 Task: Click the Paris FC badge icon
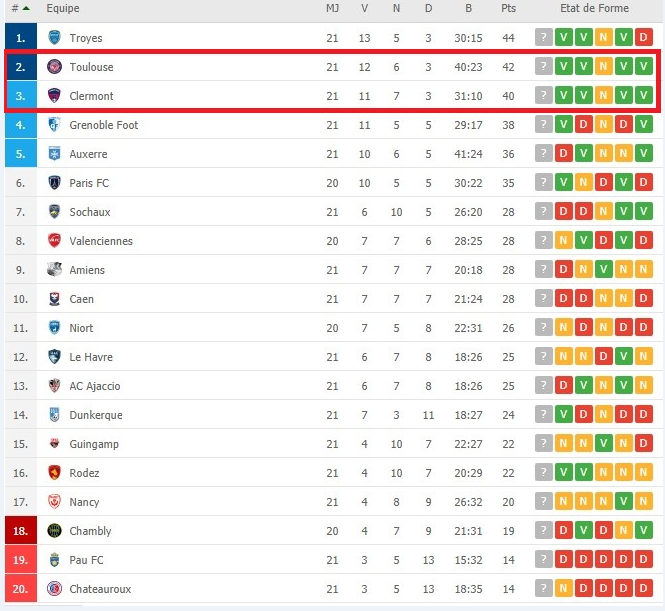tap(54, 183)
